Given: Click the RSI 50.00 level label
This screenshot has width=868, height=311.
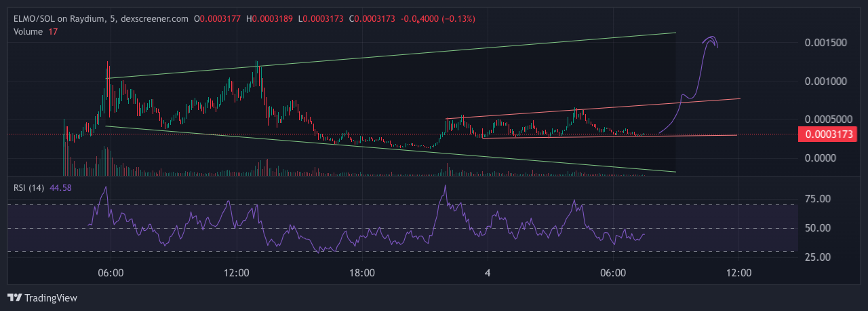Looking at the screenshot, I should [818, 227].
